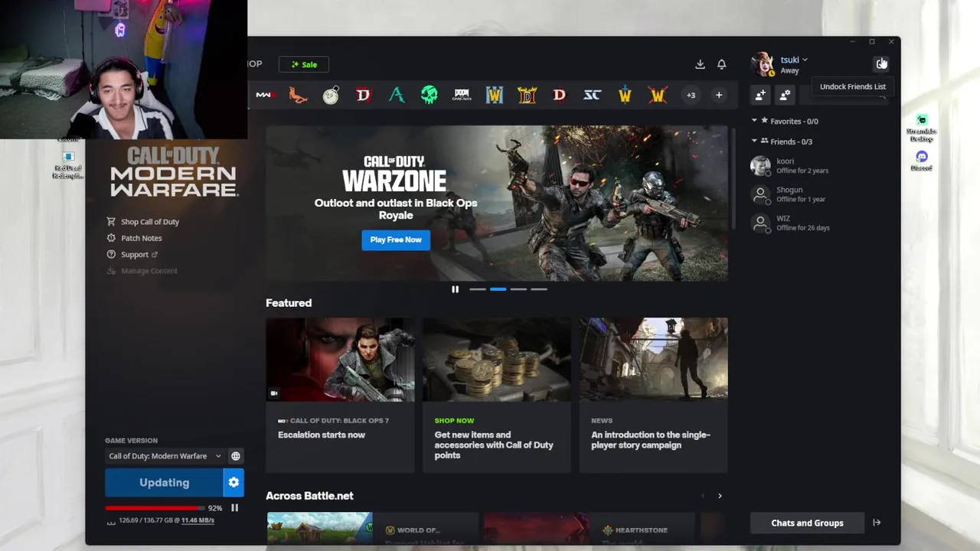The width and height of the screenshot is (980, 551).
Task: Open the World of Warcraft card thumbnail
Action: pos(320,528)
